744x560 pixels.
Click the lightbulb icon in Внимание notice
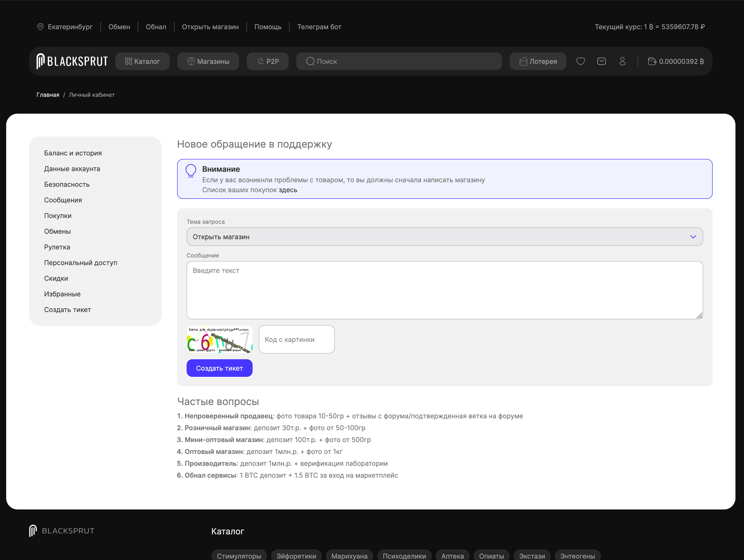coord(191,171)
